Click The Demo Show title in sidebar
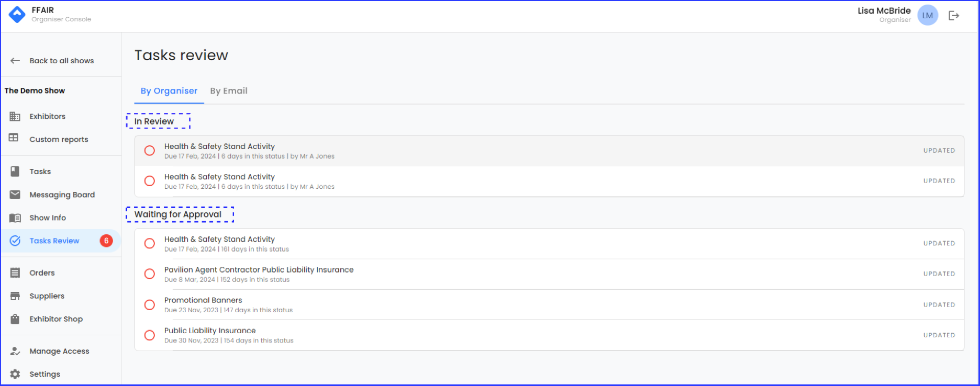 [x=35, y=90]
